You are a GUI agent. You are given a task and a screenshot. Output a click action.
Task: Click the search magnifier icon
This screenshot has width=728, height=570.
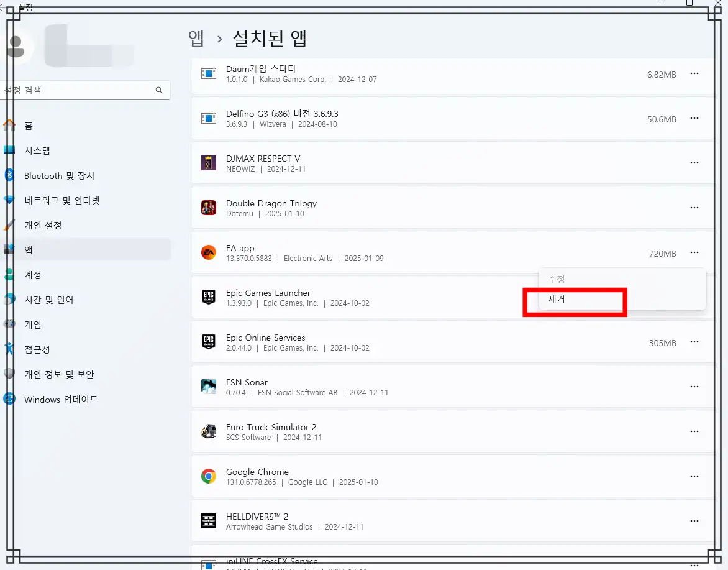pyautogui.click(x=159, y=90)
